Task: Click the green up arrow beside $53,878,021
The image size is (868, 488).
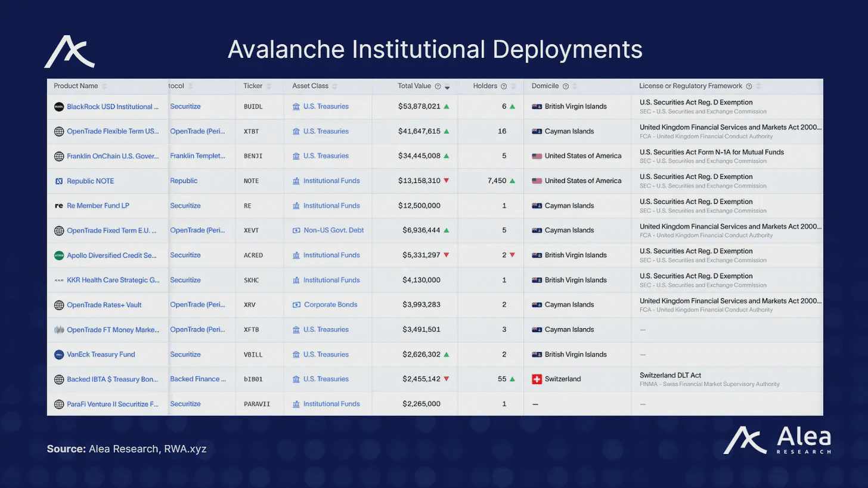Action: pos(447,107)
